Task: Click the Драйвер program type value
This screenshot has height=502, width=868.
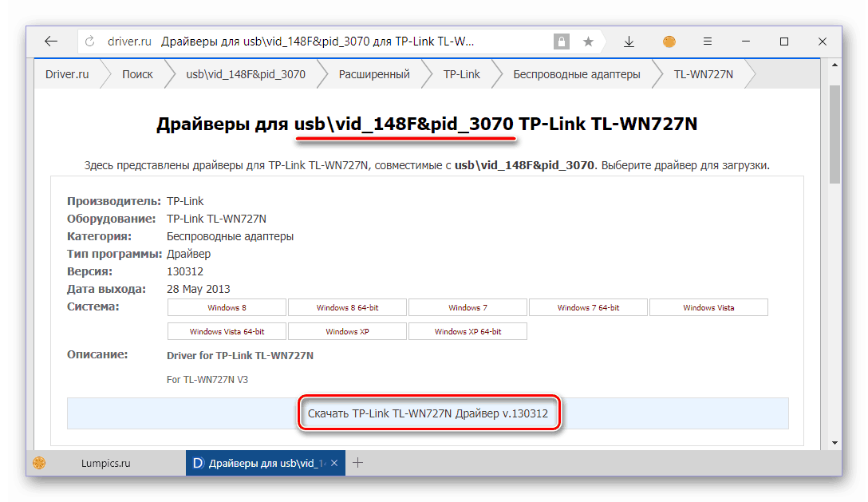Action: click(189, 254)
